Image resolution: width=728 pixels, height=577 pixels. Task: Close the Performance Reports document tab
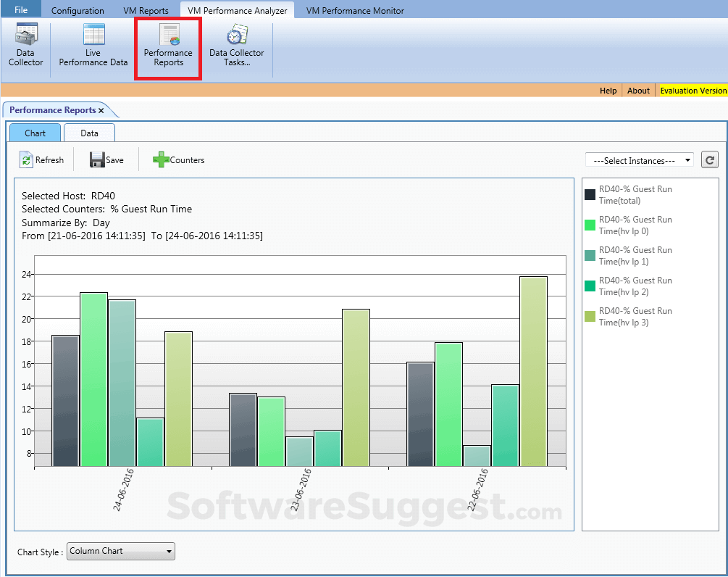tap(101, 110)
